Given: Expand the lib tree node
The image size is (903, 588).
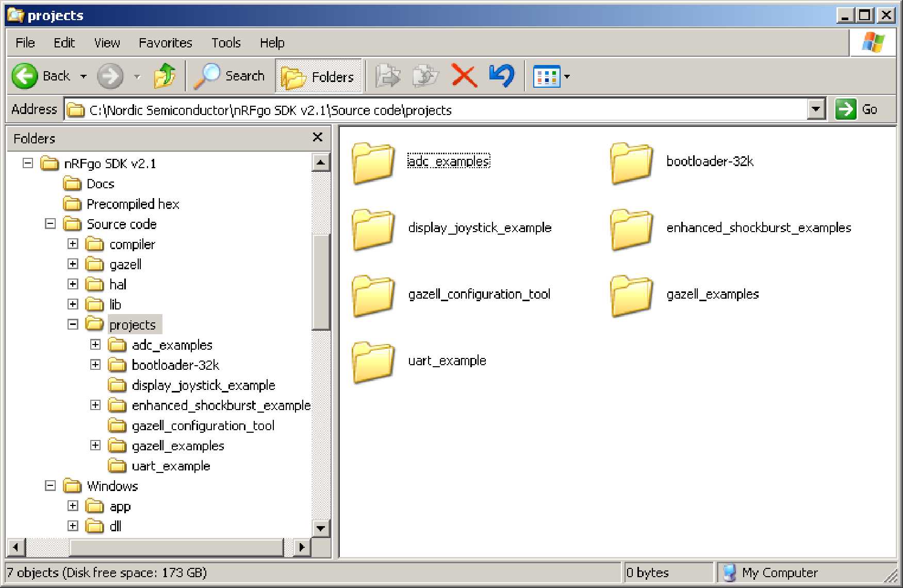Looking at the screenshot, I should [73, 304].
